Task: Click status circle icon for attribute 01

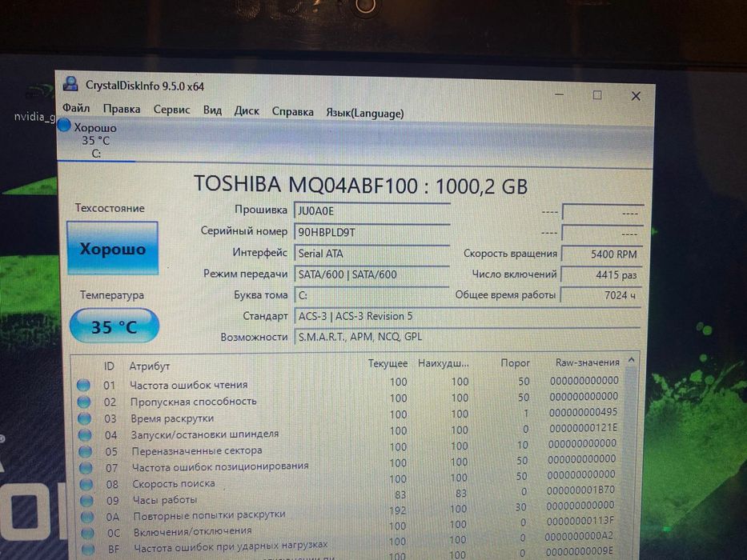Action: [83, 385]
